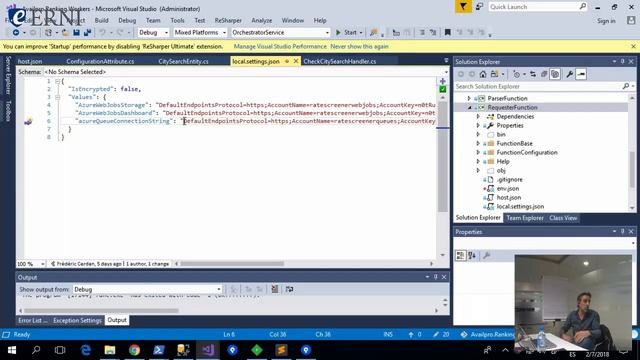
Task: Click the action indicator icon beside line 6
Action: click(28, 121)
